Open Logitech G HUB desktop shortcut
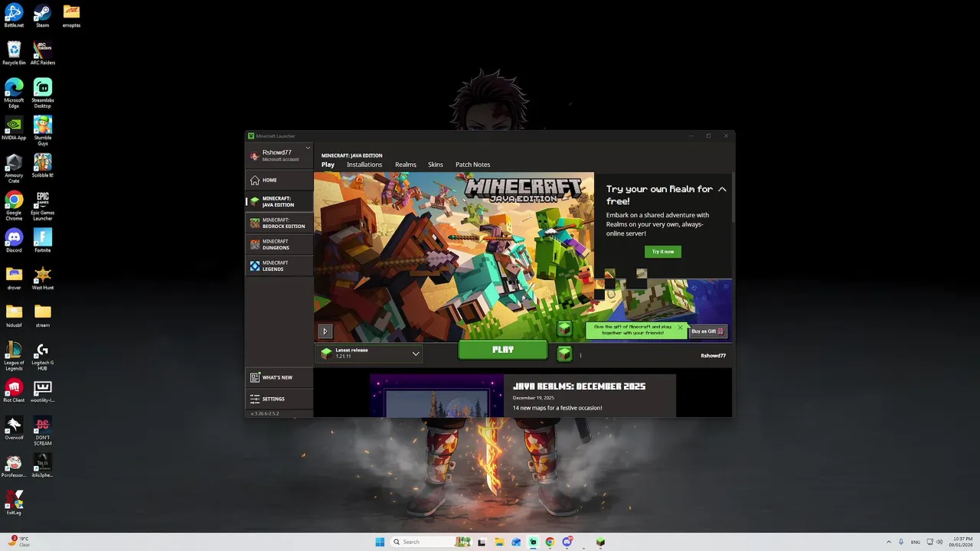This screenshot has width=980, height=551. click(43, 356)
